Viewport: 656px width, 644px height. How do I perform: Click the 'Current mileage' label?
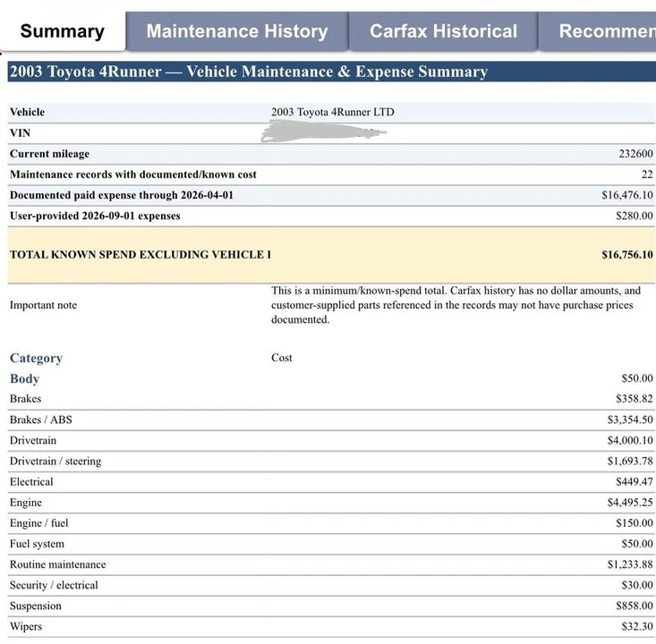49,154
